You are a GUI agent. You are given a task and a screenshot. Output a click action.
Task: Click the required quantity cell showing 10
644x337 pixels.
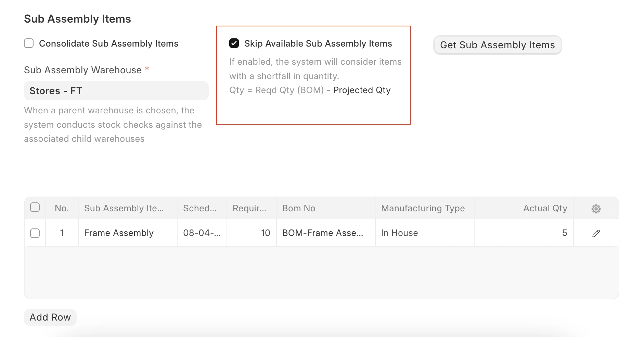pos(252,233)
